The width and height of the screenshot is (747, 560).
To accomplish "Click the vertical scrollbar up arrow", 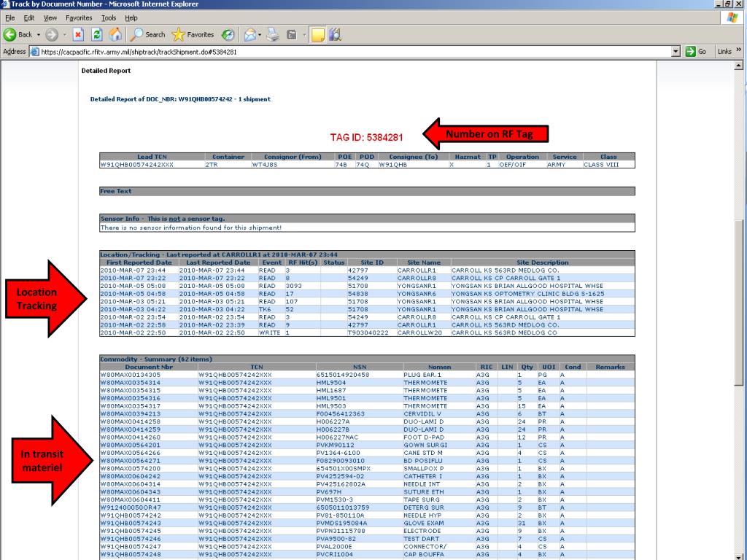I will click(x=739, y=65).
